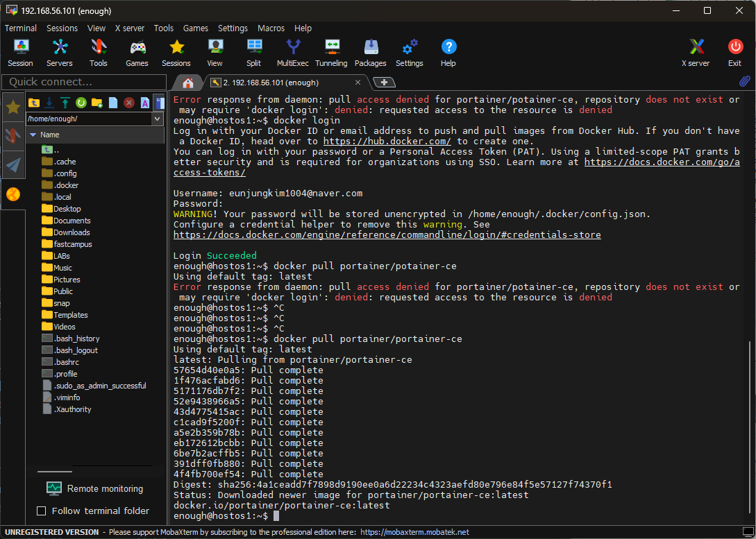Click the Servers toolbar icon

point(59,53)
